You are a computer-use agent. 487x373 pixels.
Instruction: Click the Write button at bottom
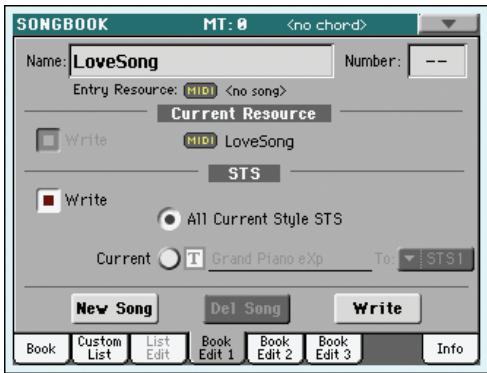[x=377, y=308]
